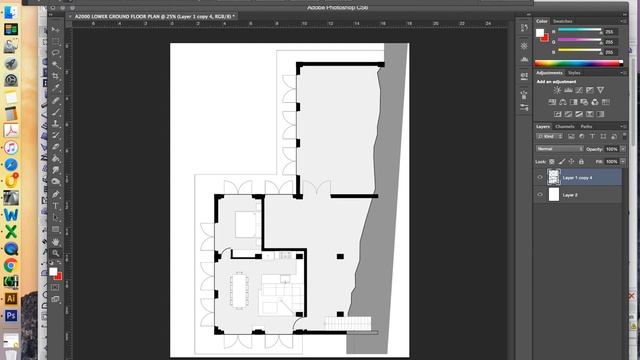Add a Color Balance adjustment

pyautogui.click(x=562, y=102)
